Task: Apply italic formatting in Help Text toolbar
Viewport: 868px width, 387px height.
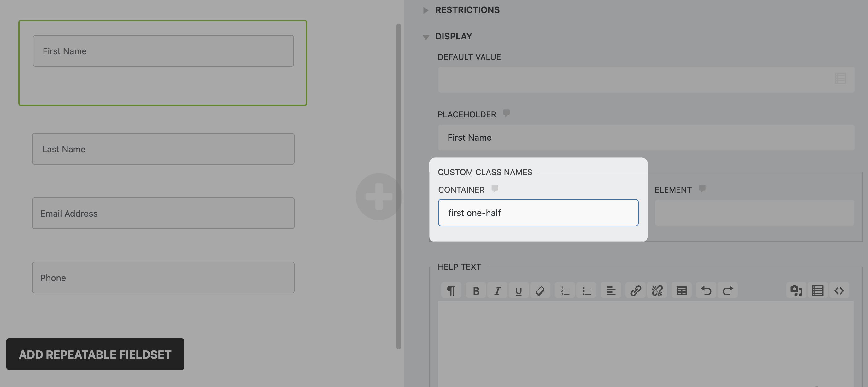Action: [497, 291]
